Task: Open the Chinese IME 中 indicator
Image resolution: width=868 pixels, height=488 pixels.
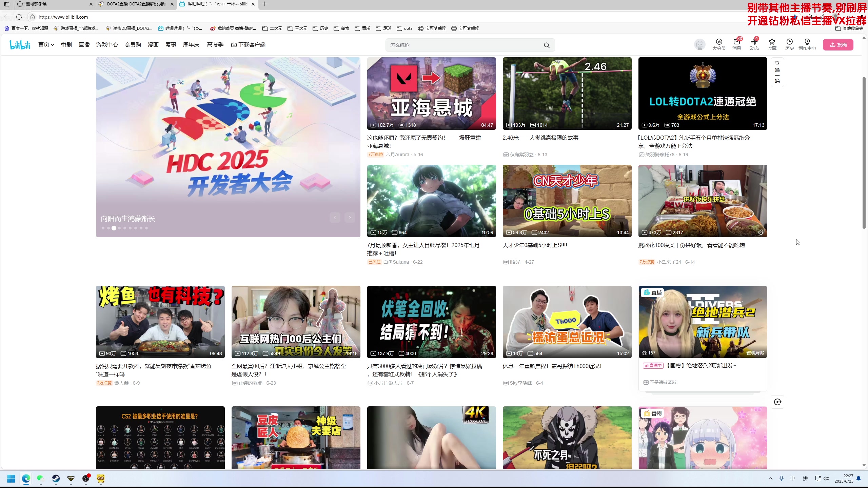Action: click(792, 479)
